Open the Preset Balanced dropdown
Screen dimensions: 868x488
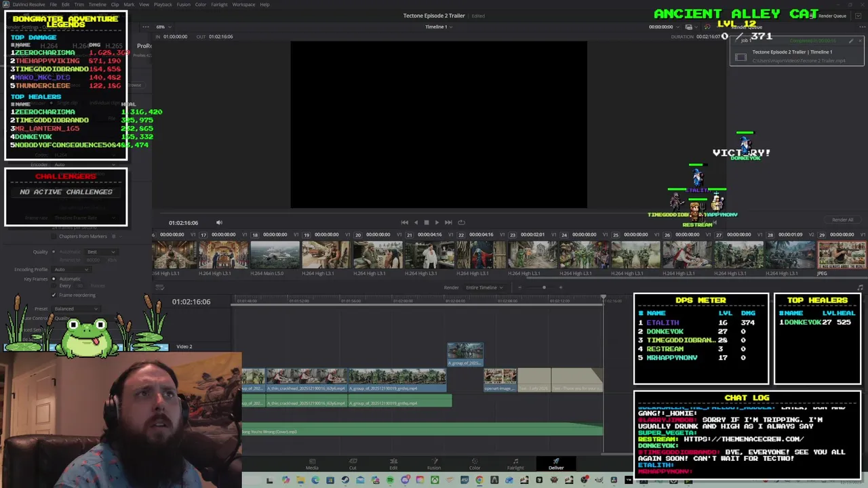pos(76,308)
